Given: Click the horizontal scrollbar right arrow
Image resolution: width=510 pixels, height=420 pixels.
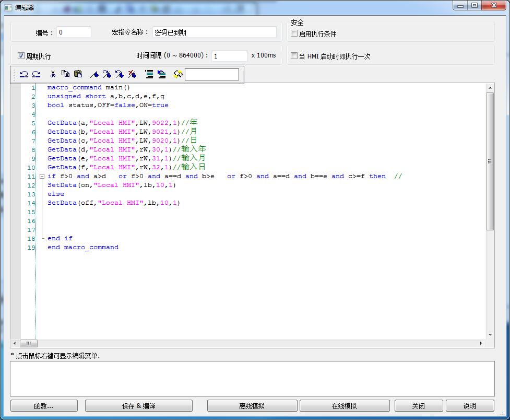Looking at the screenshot, I should tap(481, 344).
